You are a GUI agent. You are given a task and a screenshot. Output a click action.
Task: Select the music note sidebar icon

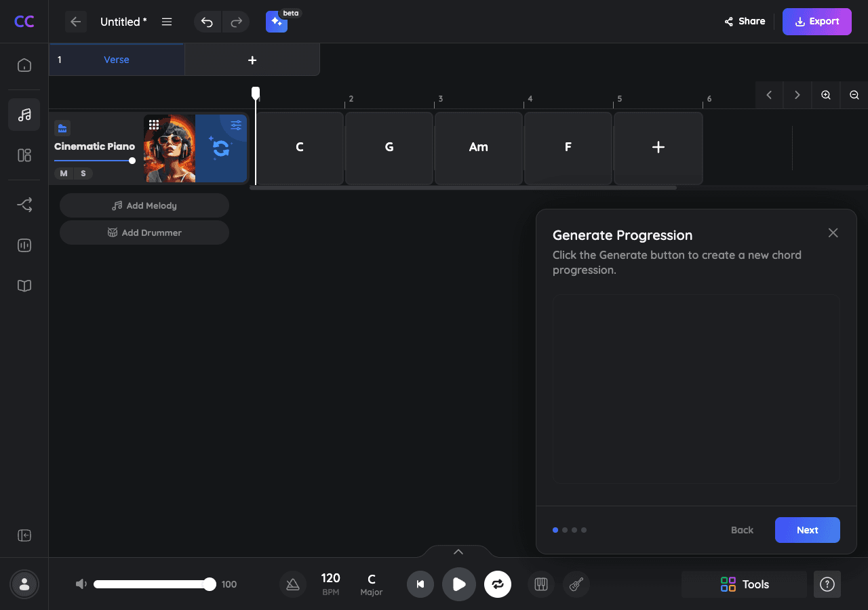(24, 115)
